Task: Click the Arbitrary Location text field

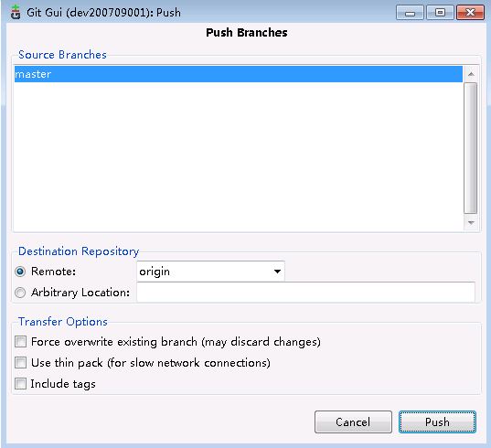Action: [x=305, y=292]
